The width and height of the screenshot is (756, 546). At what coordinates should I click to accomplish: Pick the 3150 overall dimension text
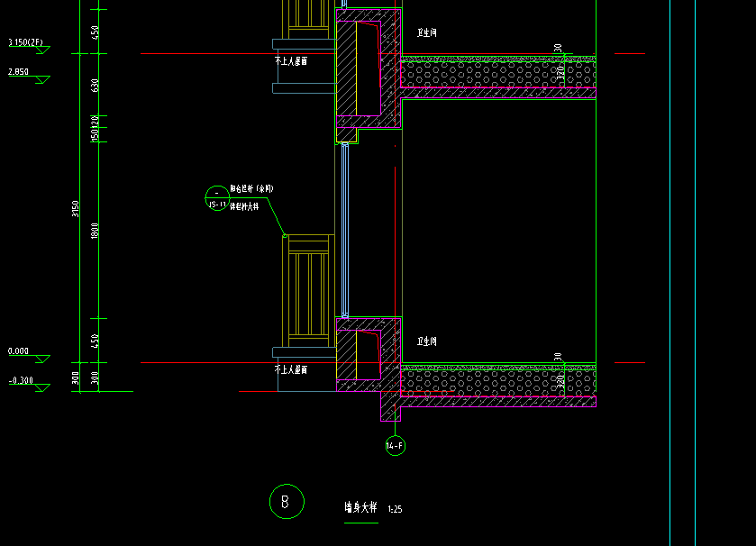pyautogui.click(x=75, y=209)
